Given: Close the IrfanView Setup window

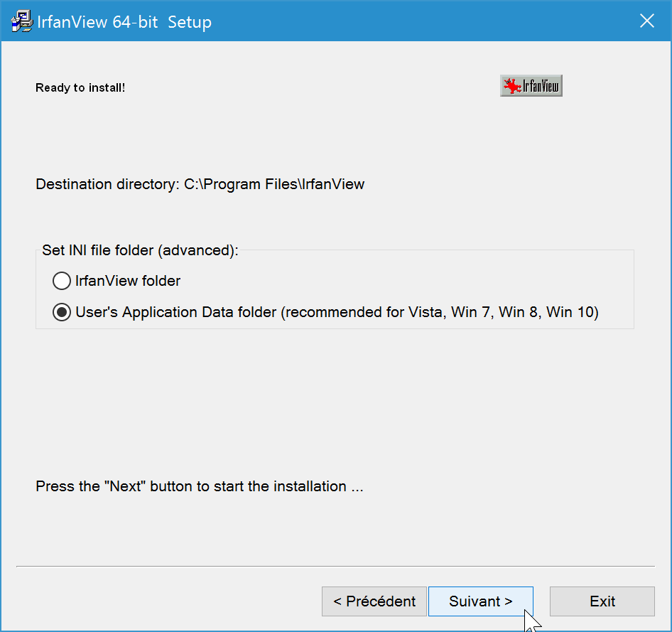Looking at the screenshot, I should point(646,21).
